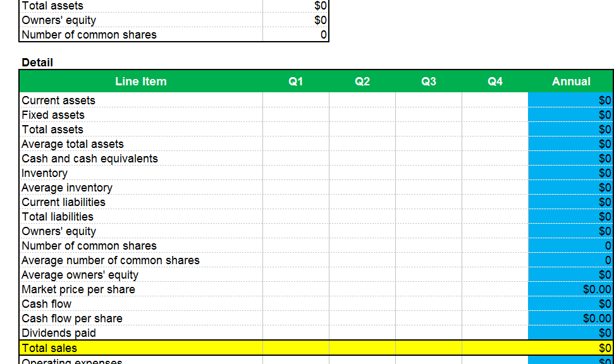Viewport: 614px width, 364px height.
Task: Select the Cash flow per share label
Action: tap(72, 318)
